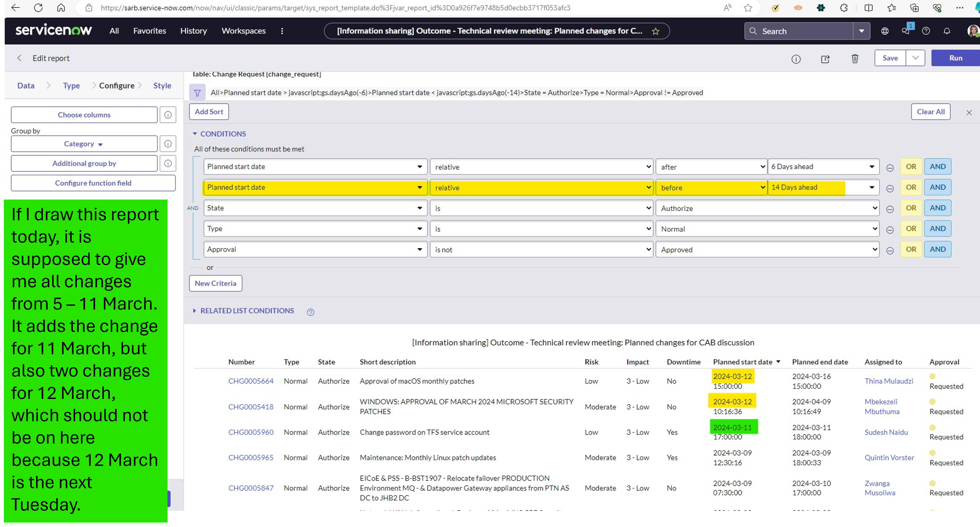Reload the browser page
The height and width of the screenshot is (527, 980).
(x=38, y=8)
